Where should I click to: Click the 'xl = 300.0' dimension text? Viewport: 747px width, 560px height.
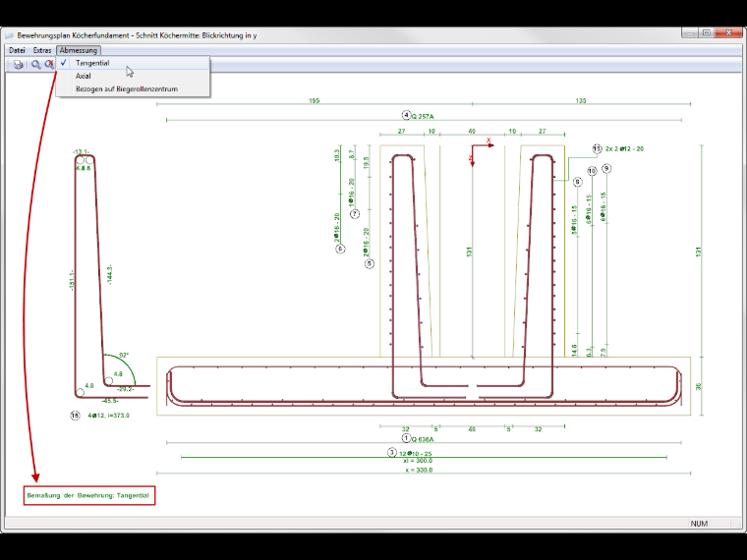tap(418, 461)
